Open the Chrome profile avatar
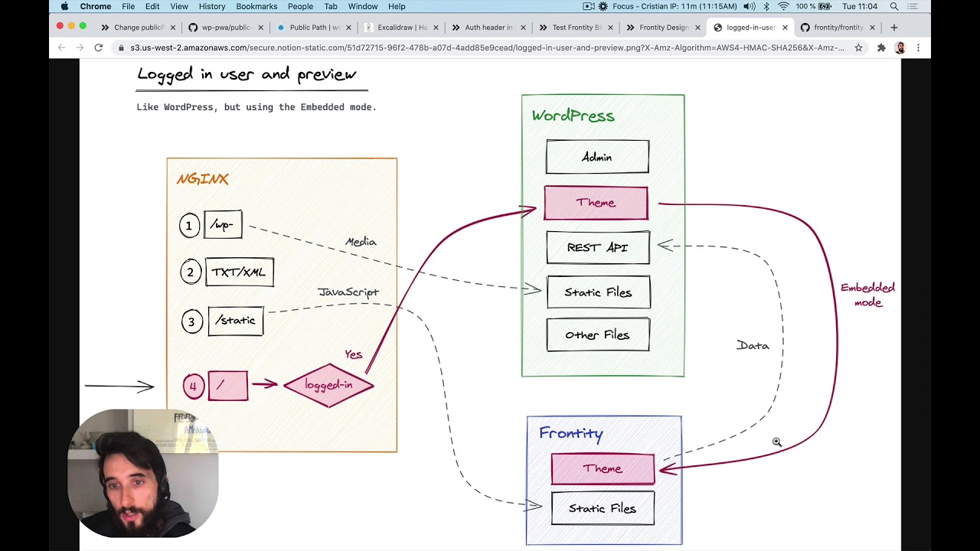 (x=900, y=47)
